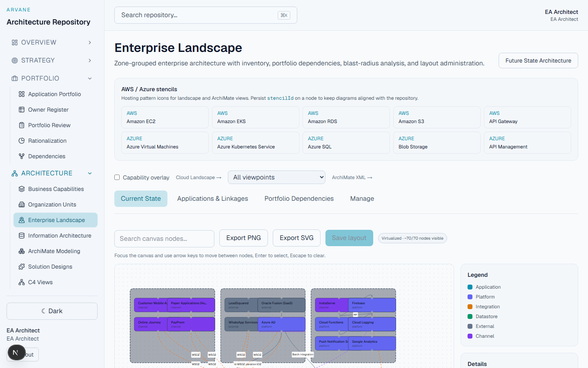
Task: Open the Portfolio Dependencies tab
Action: (299, 199)
